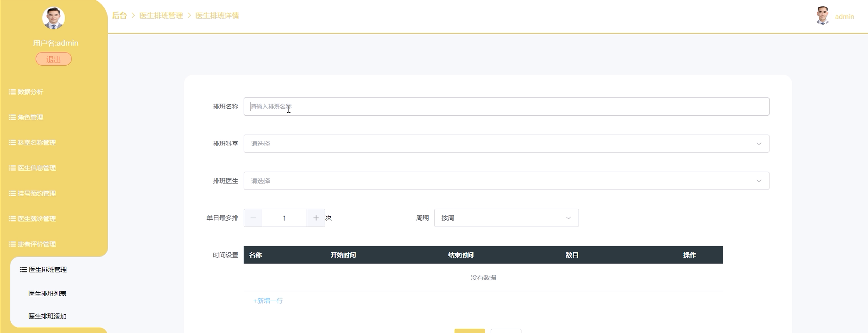Open 医生就诊管理 sidebar entry
Screen dimensions: 868x333
(36, 219)
